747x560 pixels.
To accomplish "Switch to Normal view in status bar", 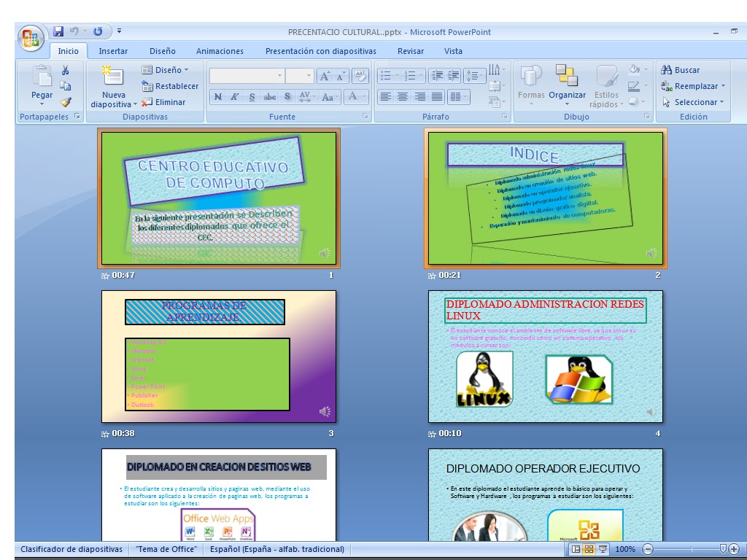I will click(576, 549).
